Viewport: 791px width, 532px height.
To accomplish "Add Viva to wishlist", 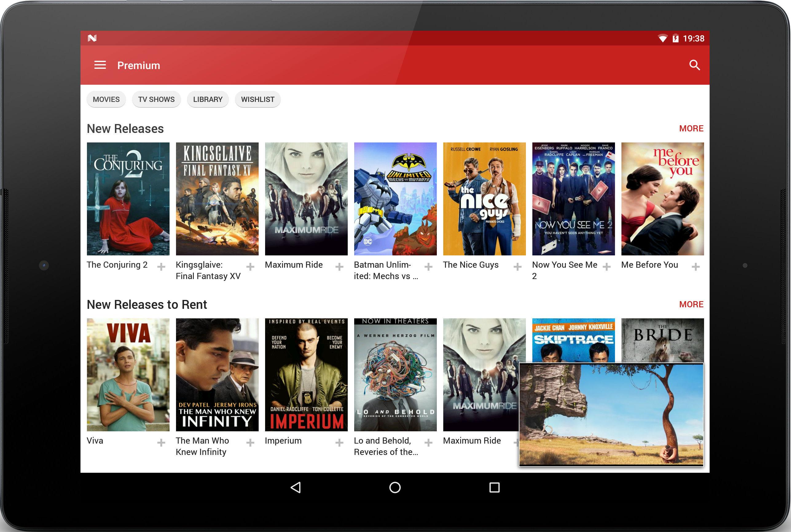I will pos(161,443).
